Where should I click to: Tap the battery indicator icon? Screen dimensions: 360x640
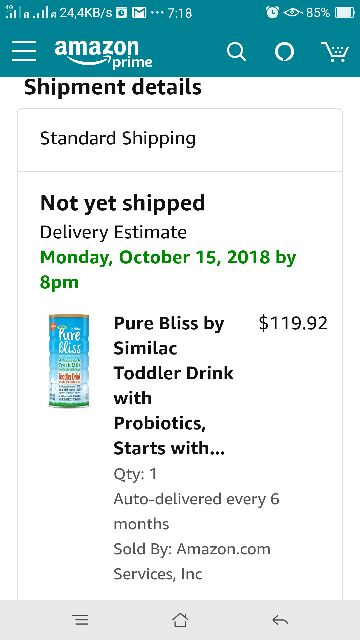(x=345, y=13)
